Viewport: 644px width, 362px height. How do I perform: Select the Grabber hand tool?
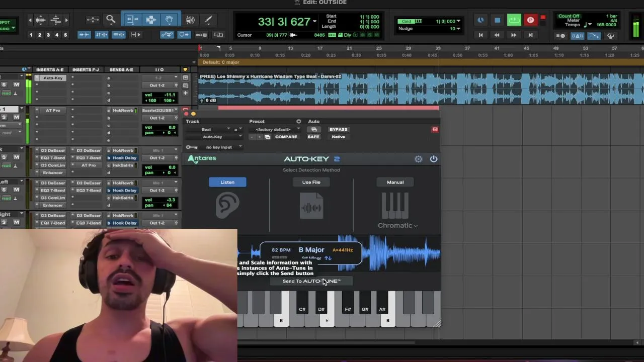click(170, 20)
